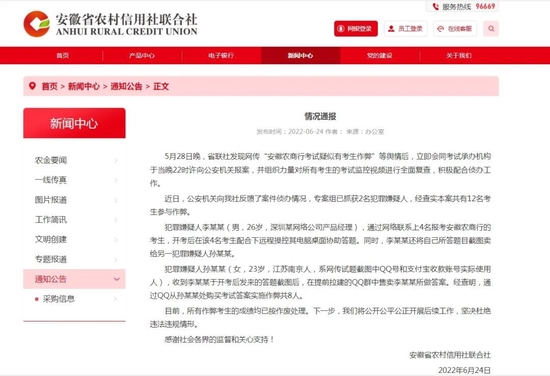Open 专题报道 sidebar item

coord(74,259)
